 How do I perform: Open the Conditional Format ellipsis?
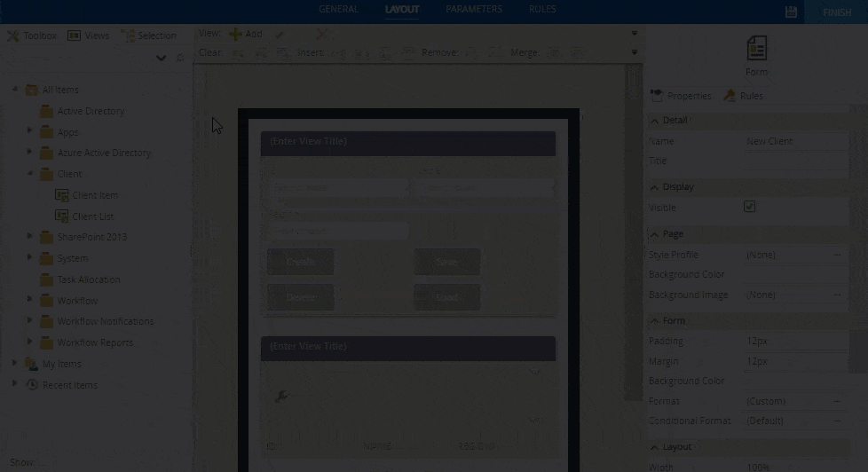click(x=837, y=421)
